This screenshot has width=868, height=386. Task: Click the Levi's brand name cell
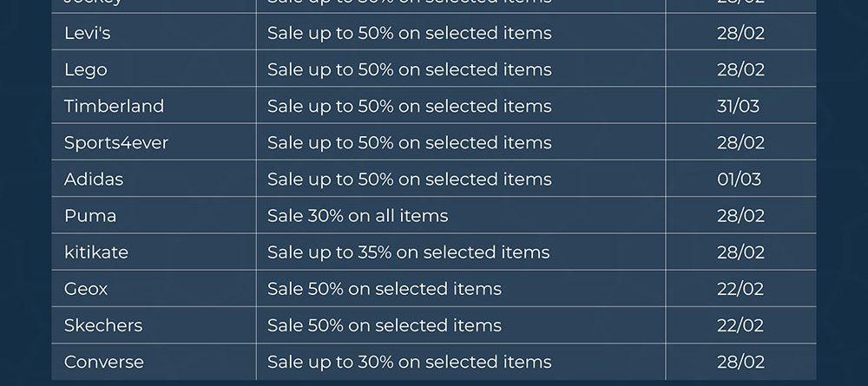coord(86,34)
